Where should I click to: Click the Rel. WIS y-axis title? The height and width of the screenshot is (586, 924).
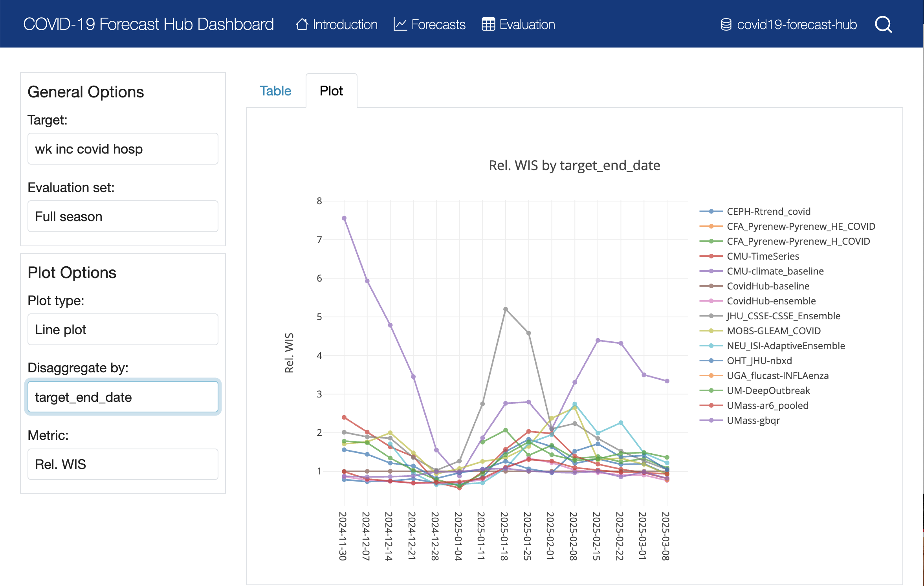click(289, 353)
